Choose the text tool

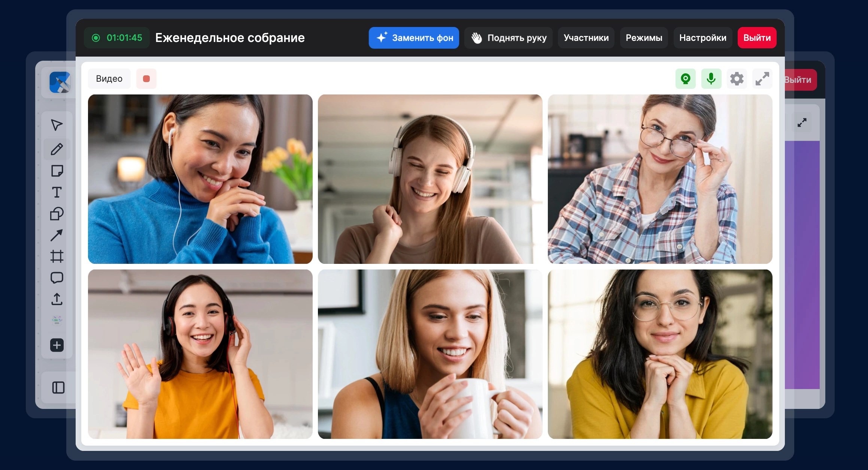pyautogui.click(x=57, y=192)
